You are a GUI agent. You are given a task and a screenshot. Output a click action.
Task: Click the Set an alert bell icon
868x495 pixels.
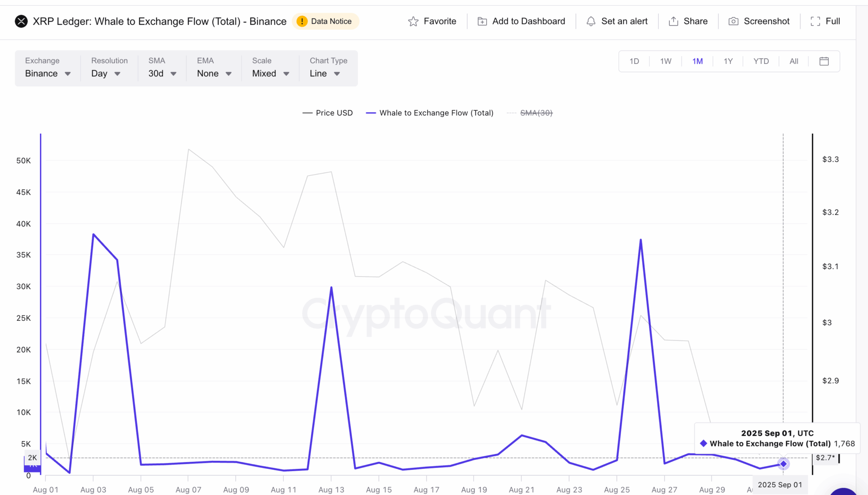tap(591, 21)
